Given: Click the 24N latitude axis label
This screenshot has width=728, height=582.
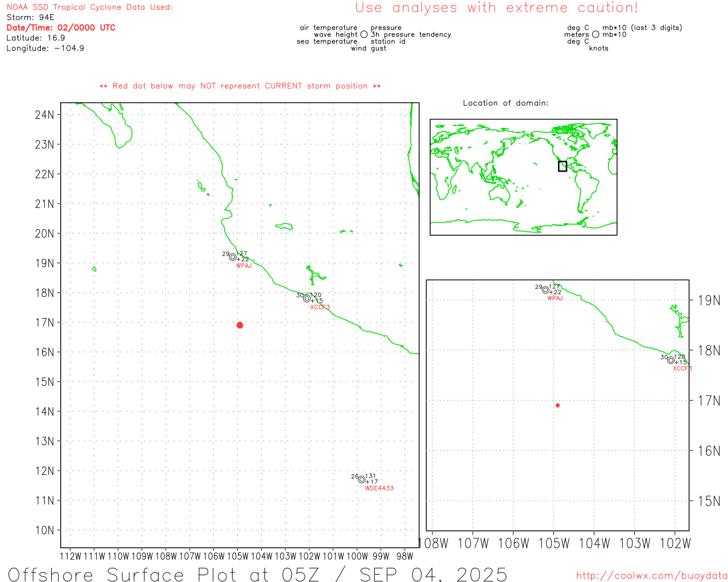Looking at the screenshot, I should click(x=44, y=115).
